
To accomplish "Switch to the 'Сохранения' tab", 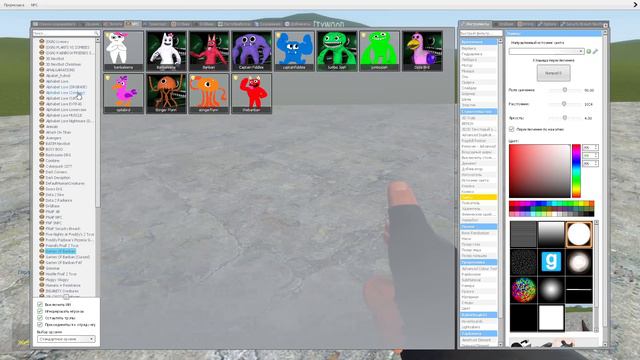I will (x=268, y=24).
